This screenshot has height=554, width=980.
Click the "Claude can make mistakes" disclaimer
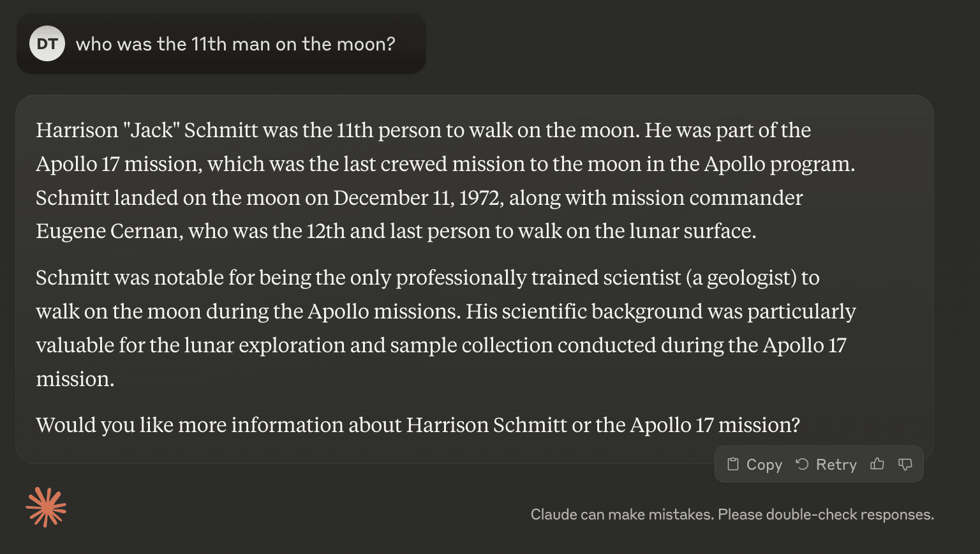pos(622,514)
